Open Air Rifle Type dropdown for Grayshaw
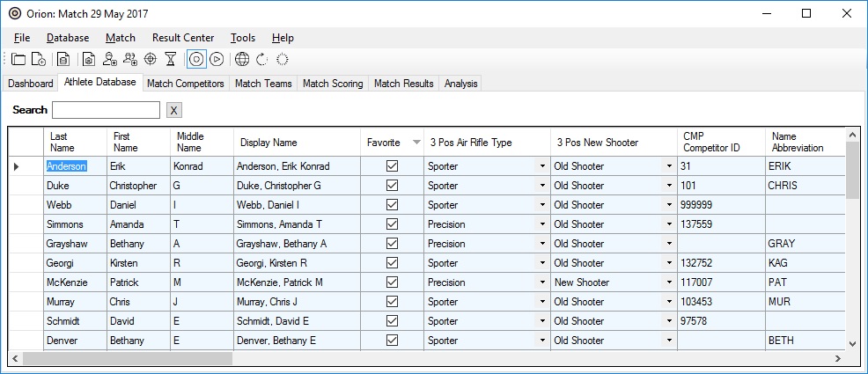868x374 pixels. [542, 244]
